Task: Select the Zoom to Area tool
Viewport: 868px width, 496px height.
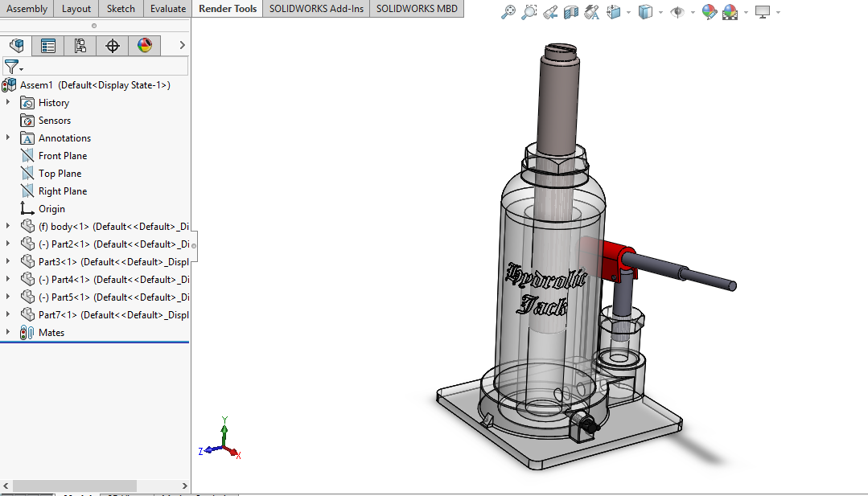Action: [529, 12]
